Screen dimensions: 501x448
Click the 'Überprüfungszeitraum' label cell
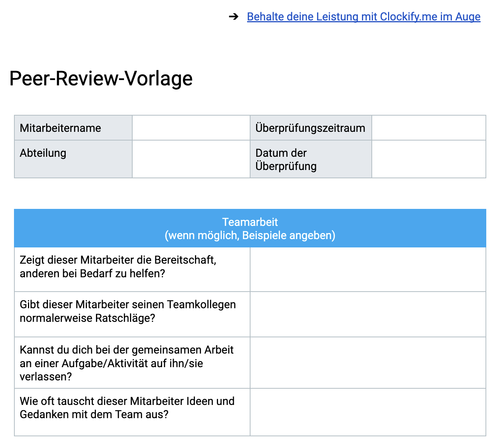click(x=311, y=128)
